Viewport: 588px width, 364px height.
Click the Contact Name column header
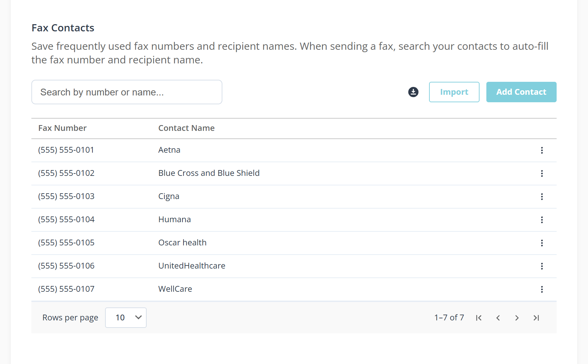[x=187, y=128]
